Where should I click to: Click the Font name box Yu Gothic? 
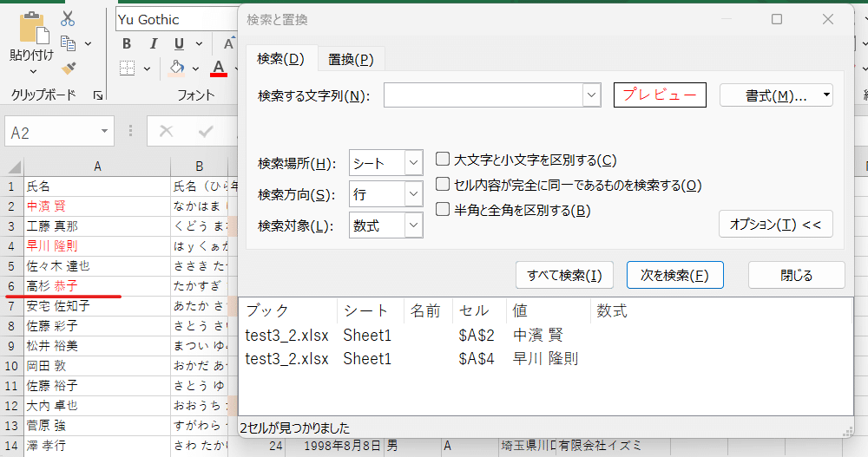tap(176, 19)
